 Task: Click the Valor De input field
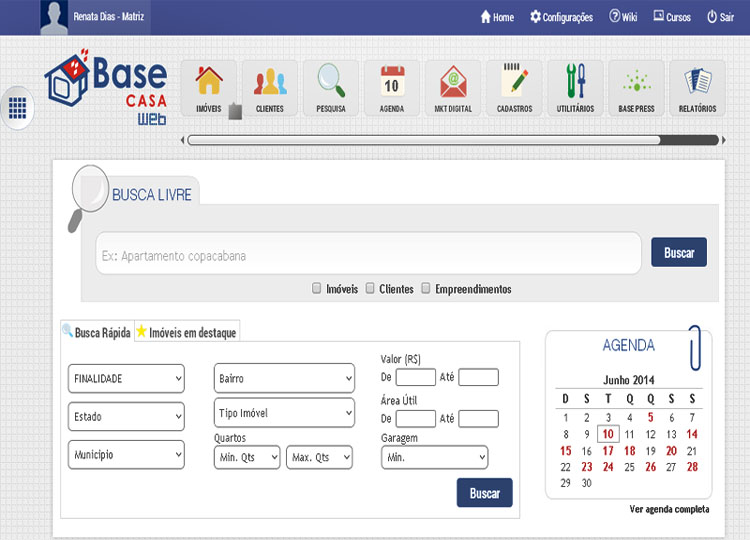pyautogui.click(x=416, y=377)
